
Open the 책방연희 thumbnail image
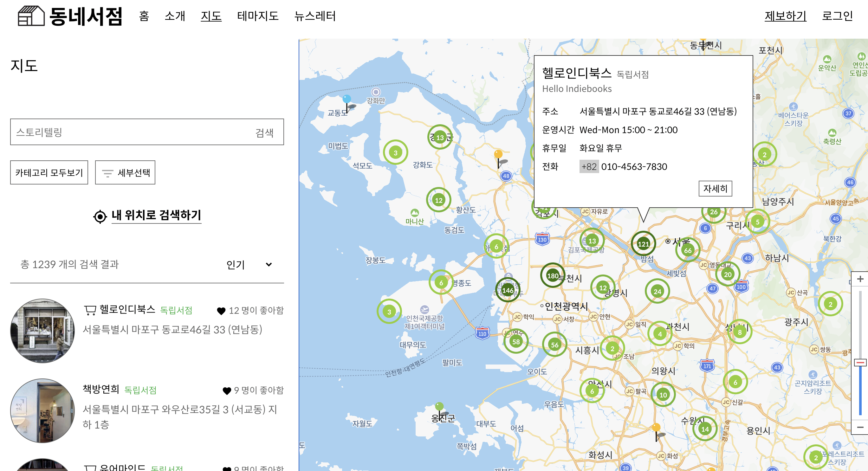pos(43,410)
